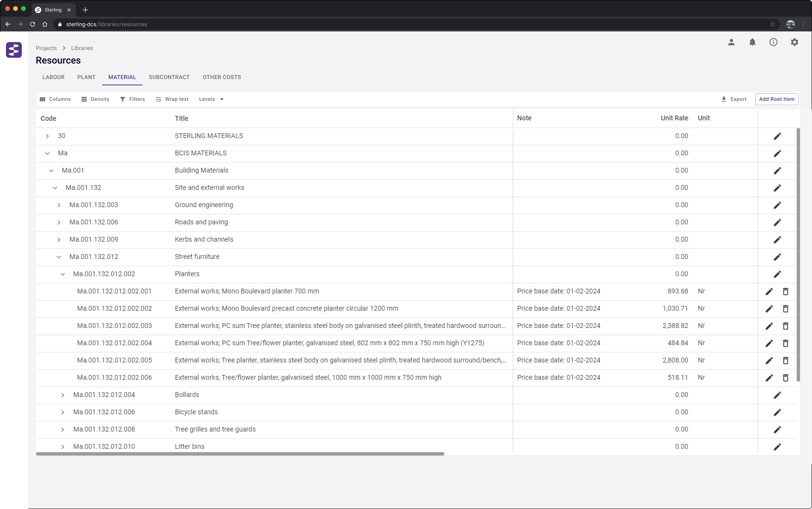Screen dimensions: 812x509
Task: Click the Sterling logo icon in sidebar
Action: (x=14, y=50)
